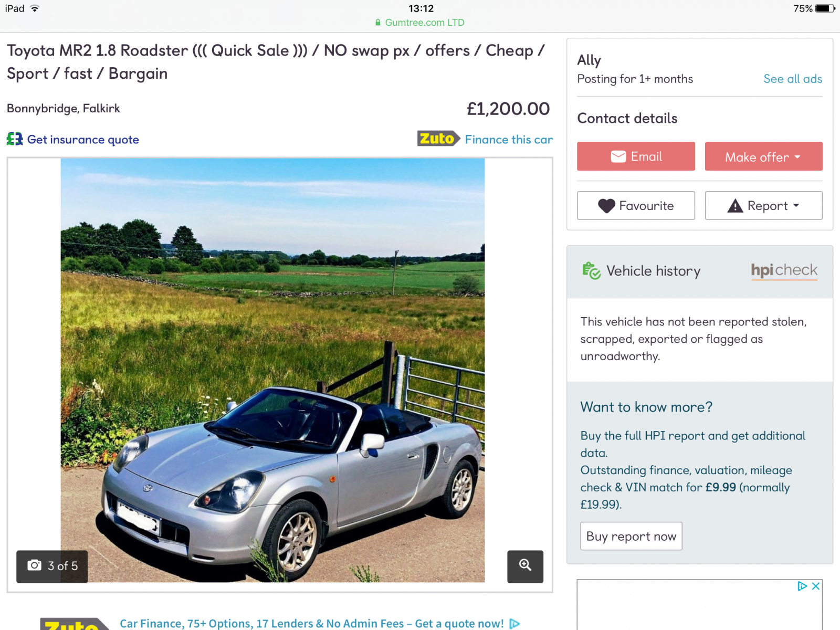Click the Buy report now button

(x=631, y=536)
